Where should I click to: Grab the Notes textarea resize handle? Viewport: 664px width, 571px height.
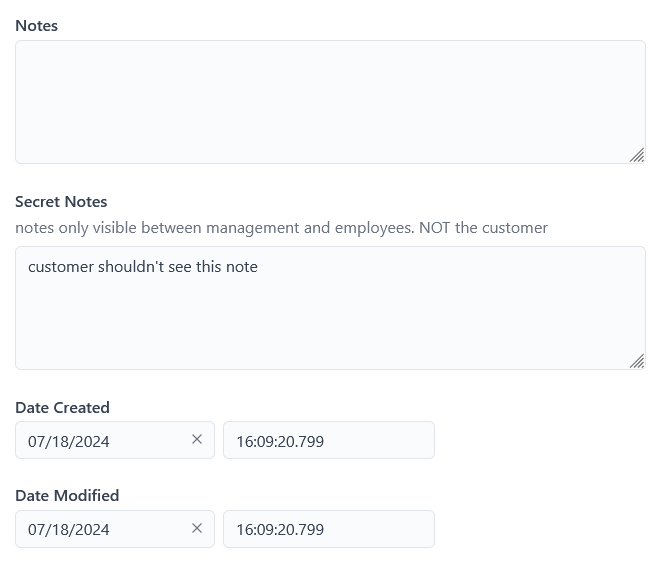[637, 155]
